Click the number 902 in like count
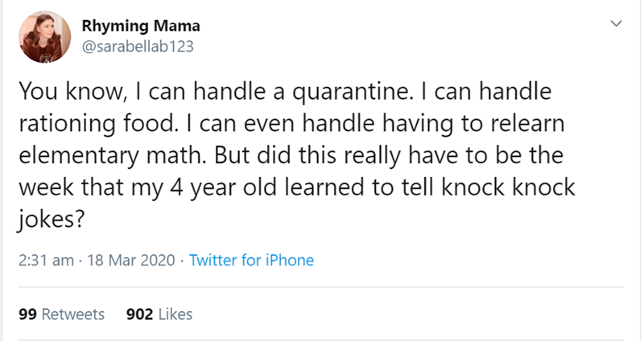The height and width of the screenshot is (341, 644). (x=138, y=314)
